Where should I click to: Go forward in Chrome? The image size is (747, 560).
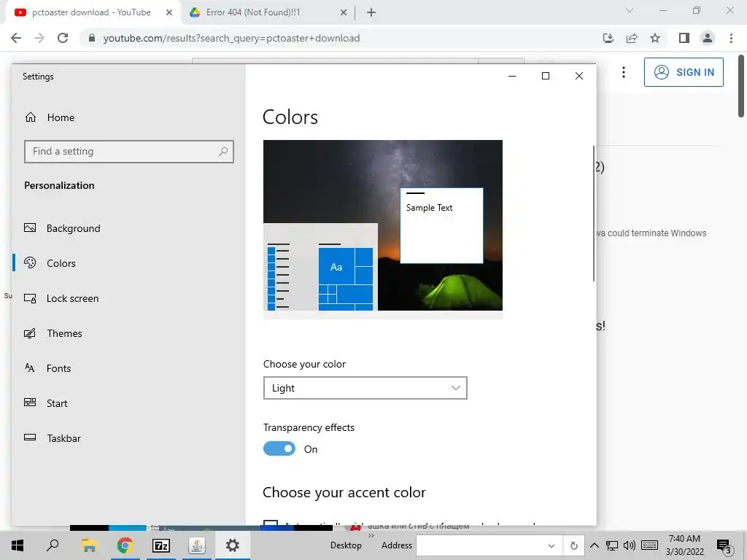[39, 38]
